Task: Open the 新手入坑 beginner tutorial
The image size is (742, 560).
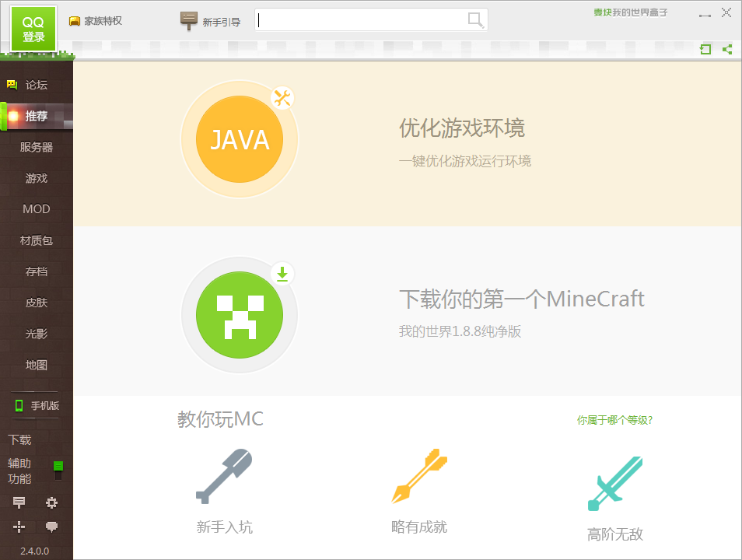Action: click(x=224, y=527)
